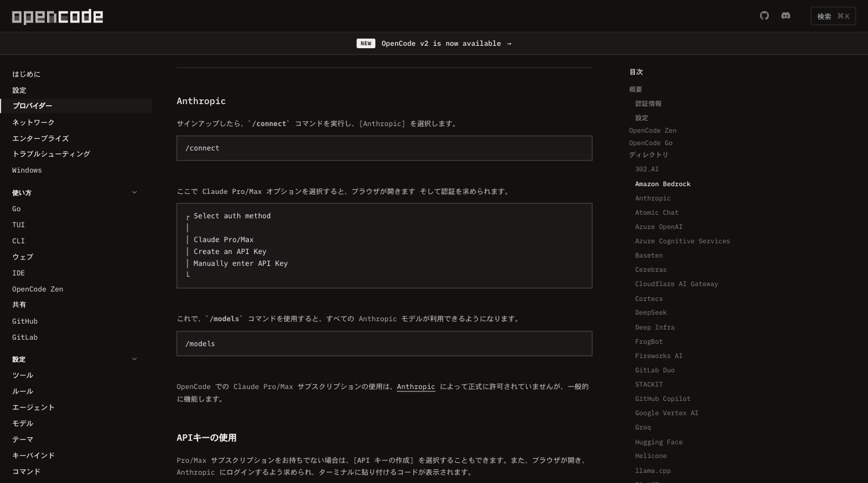Collapse the 設定 sidebar section chevron

pos(134,359)
